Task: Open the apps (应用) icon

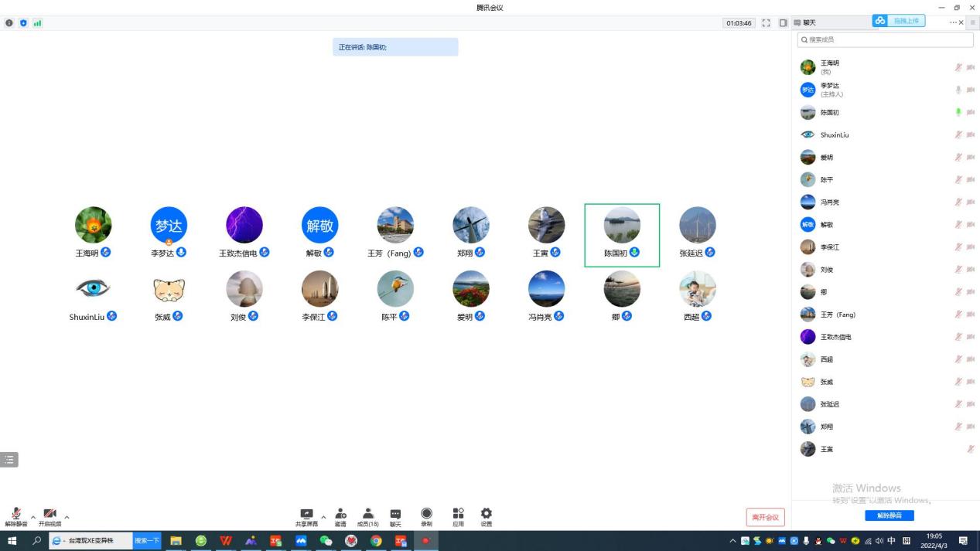Action: tap(458, 516)
